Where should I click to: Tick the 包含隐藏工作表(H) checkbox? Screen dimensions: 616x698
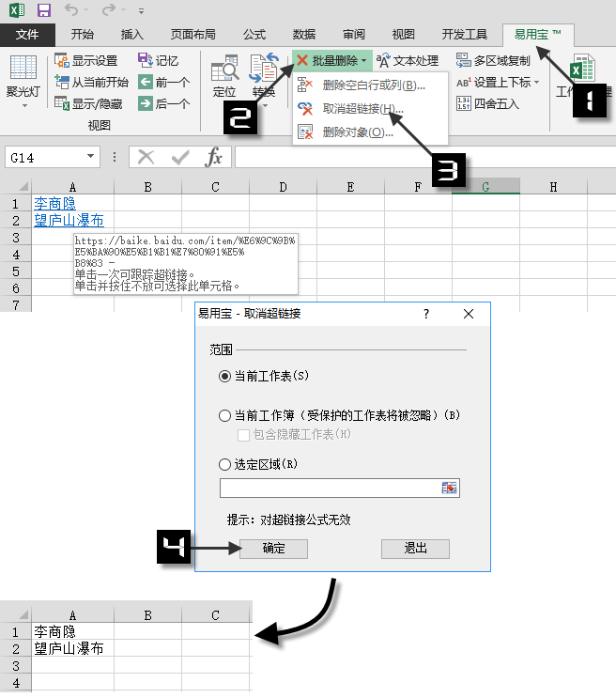(243, 435)
